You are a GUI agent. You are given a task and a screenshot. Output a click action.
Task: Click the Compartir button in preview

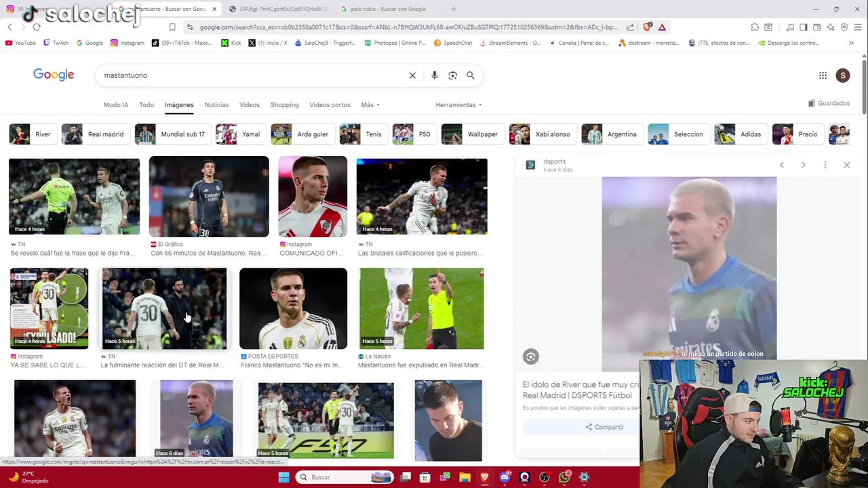click(x=604, y=427)
